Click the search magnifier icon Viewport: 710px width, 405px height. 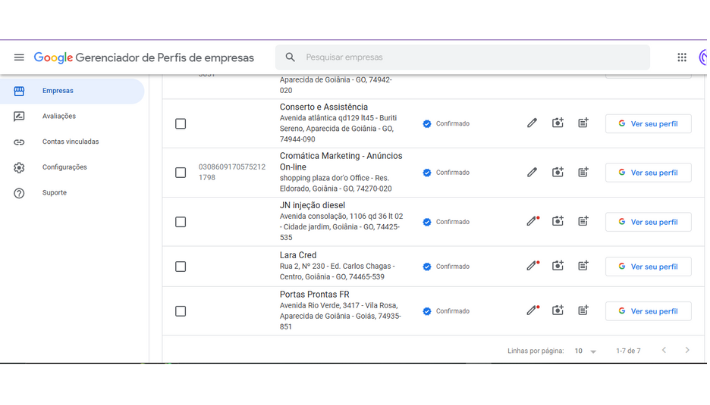point(290,57)
